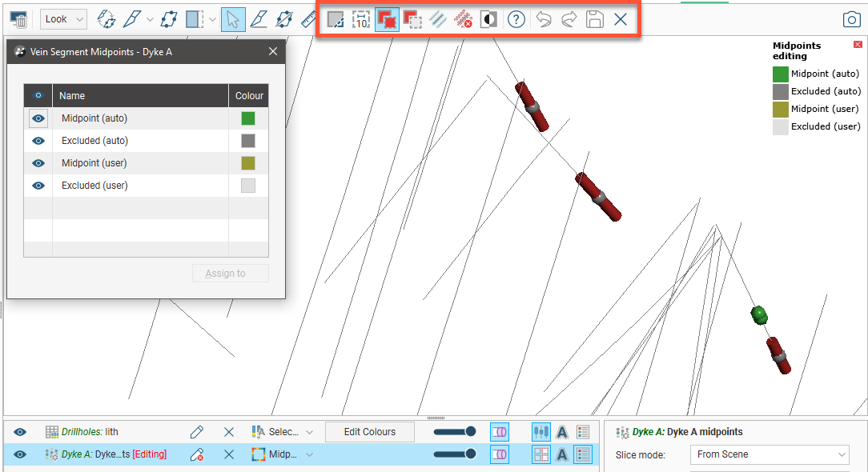Image resolution: width=868 pixels, height=472 pixels.
Task: Click the help question mark icon
Action: tap(516, 19)
